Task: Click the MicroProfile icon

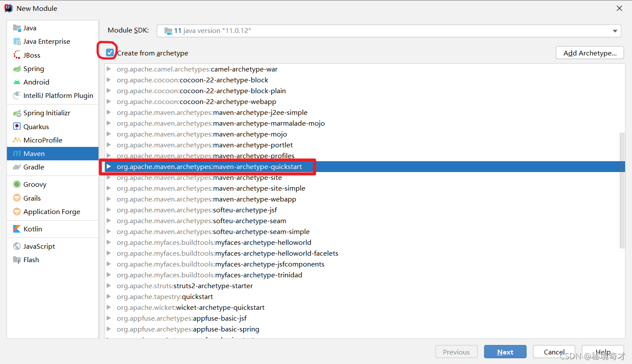Action: click(x=17, y=140)
